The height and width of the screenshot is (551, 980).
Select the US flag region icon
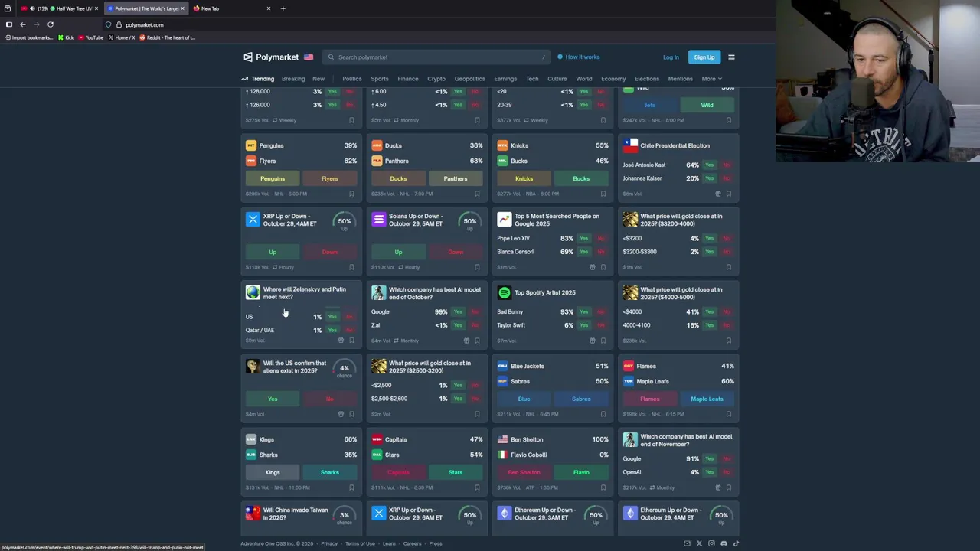[309, 57]
